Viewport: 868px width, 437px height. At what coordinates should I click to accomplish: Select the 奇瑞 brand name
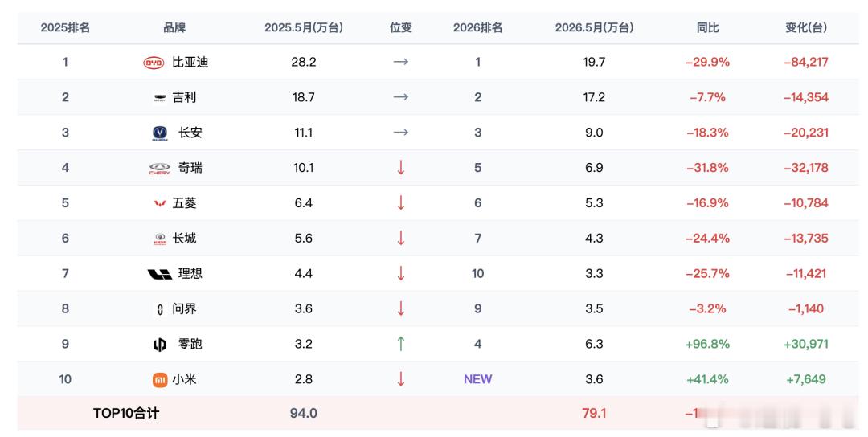pos(190,168)
